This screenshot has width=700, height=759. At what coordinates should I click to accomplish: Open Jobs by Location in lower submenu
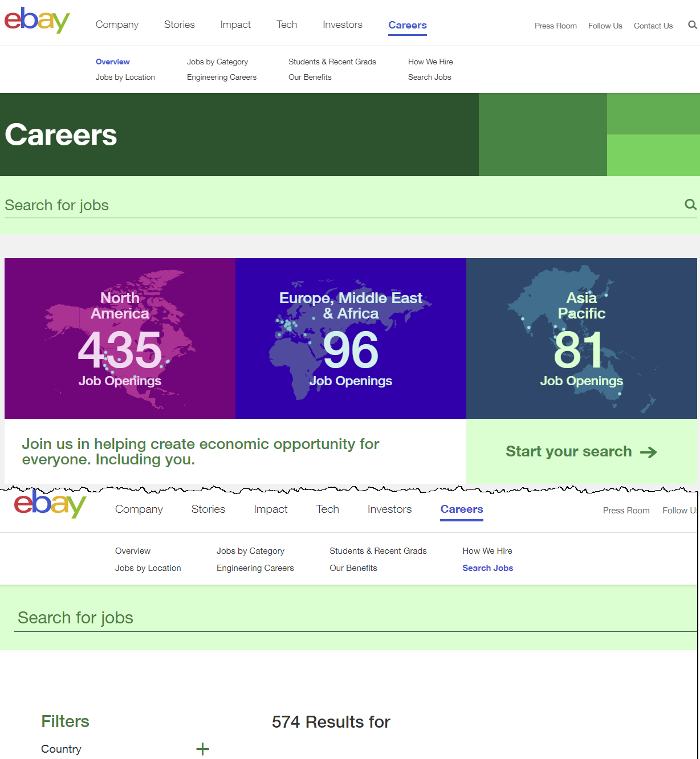pyautogui.click(x=148, y=568)
